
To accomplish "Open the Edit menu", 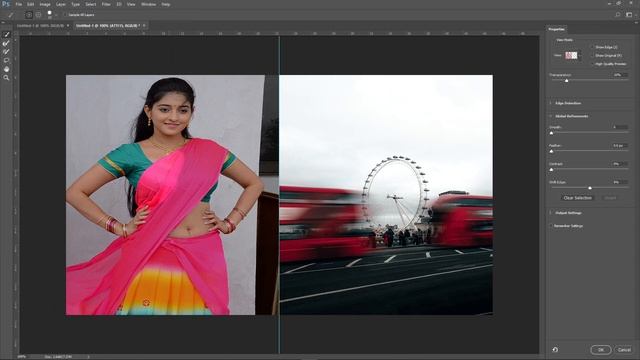I will tap(31, 4).
